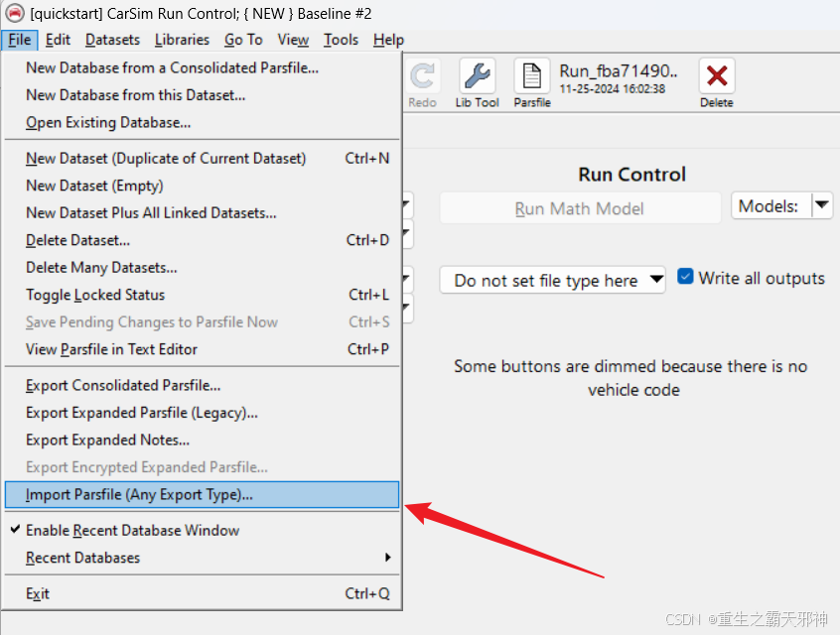Click the Run_fba71490 dataset name
Viewport: 840px width, 635px height.
tap(619, 70)
